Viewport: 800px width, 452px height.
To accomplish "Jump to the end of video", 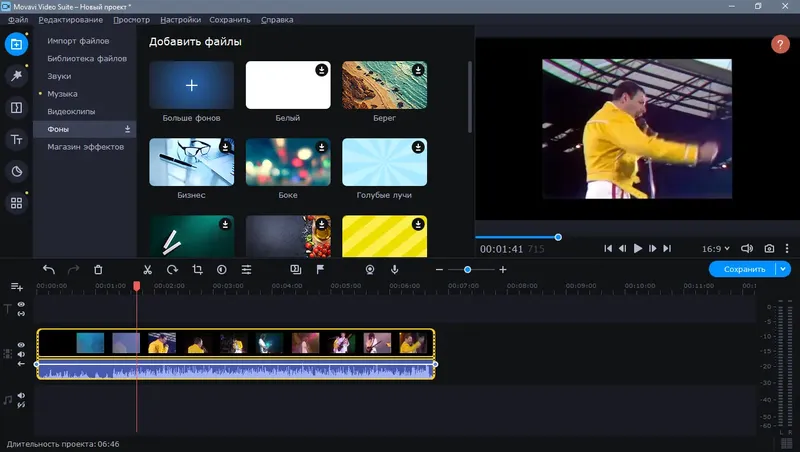I will tap(667, 248).
